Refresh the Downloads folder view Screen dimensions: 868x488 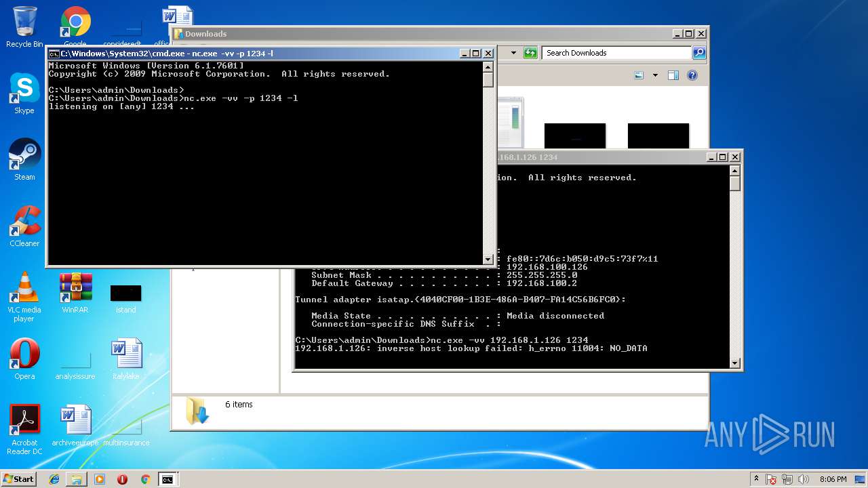[530, 53]
